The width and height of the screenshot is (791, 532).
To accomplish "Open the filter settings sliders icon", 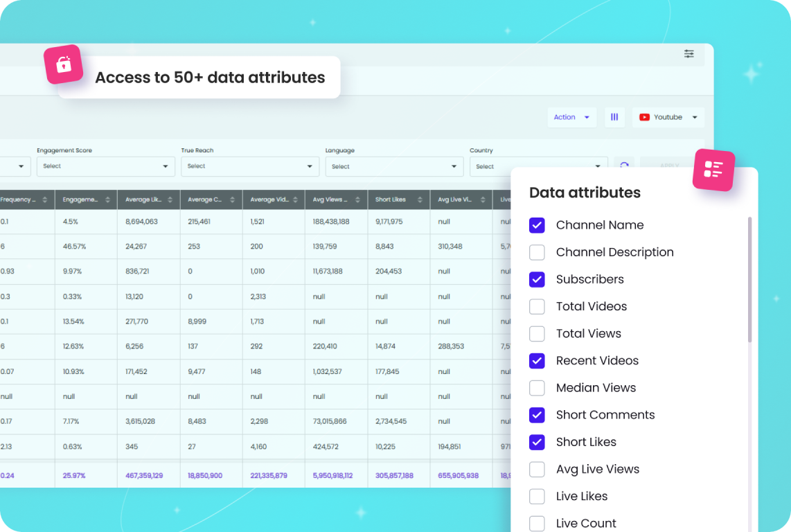I will (688, 53).
